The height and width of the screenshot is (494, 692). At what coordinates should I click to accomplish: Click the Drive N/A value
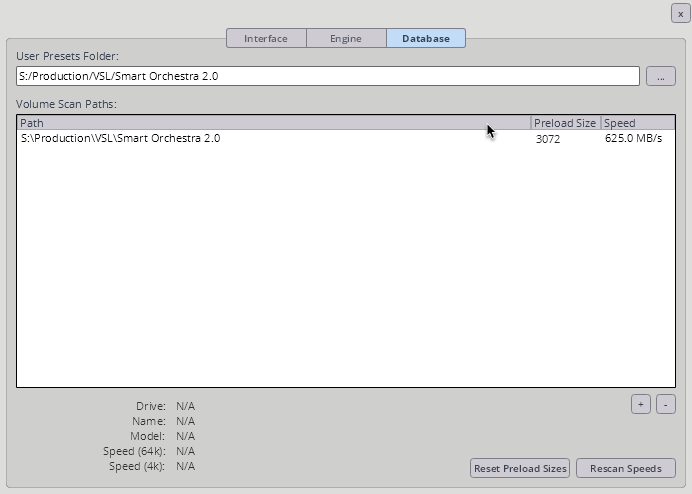(185, 406)
